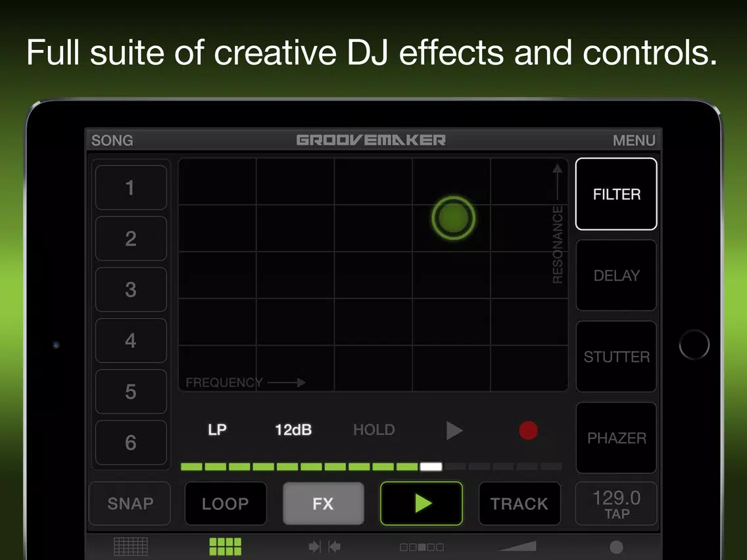747x560 pixels.
Task: Change the 12dB filter slope
Action: tap(293, 430)
